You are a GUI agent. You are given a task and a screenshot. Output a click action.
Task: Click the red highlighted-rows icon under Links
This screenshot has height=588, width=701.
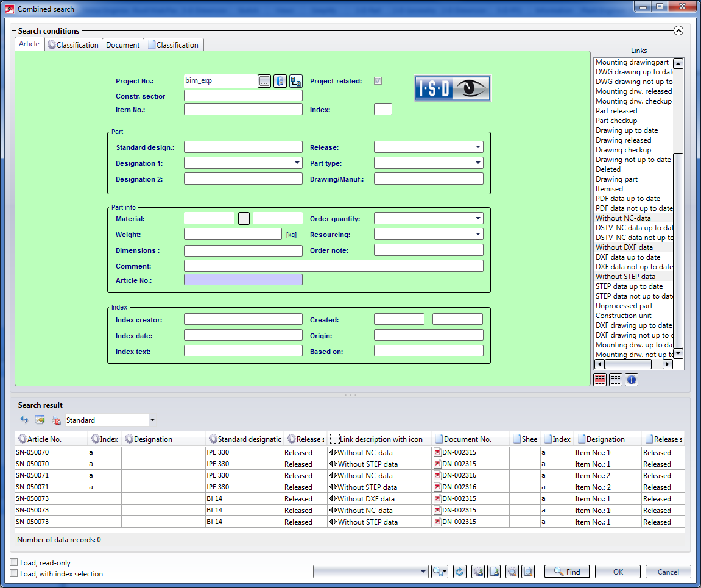(x=600, y=380)
